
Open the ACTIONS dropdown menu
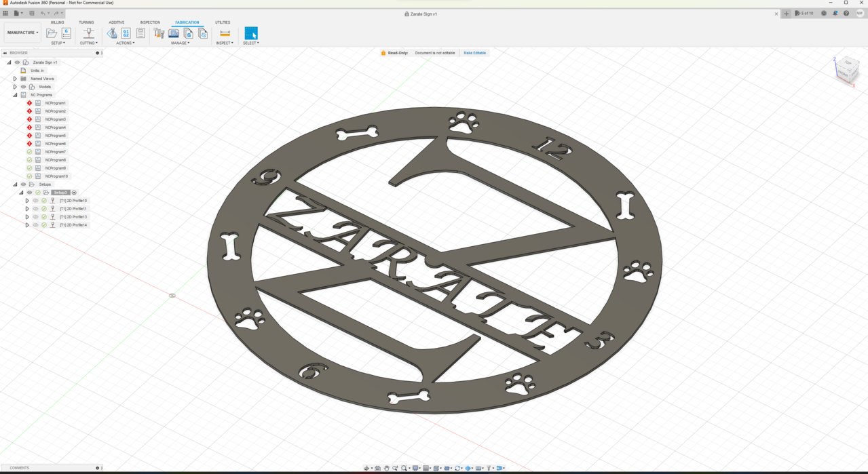125,43
